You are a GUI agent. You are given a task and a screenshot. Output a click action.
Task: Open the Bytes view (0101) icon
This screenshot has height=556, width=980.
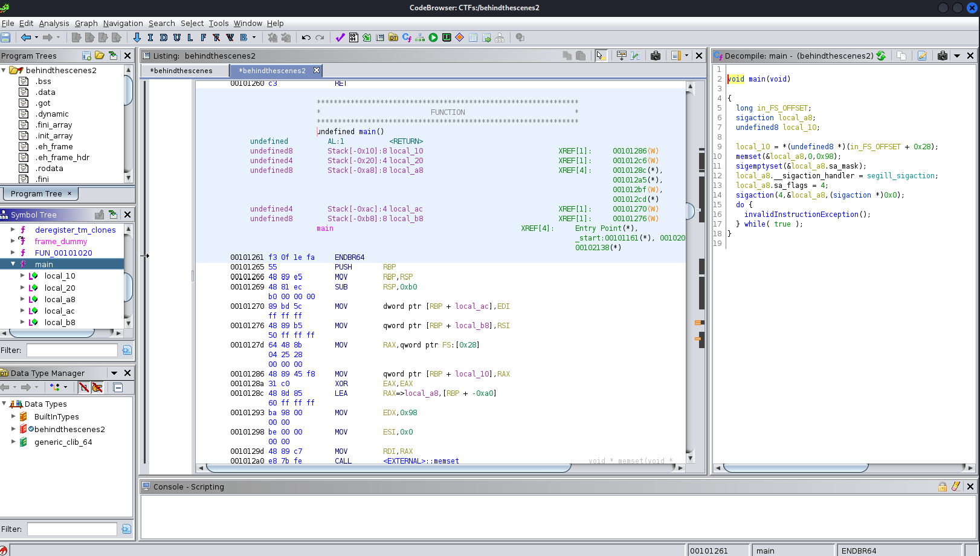(353, 37)
